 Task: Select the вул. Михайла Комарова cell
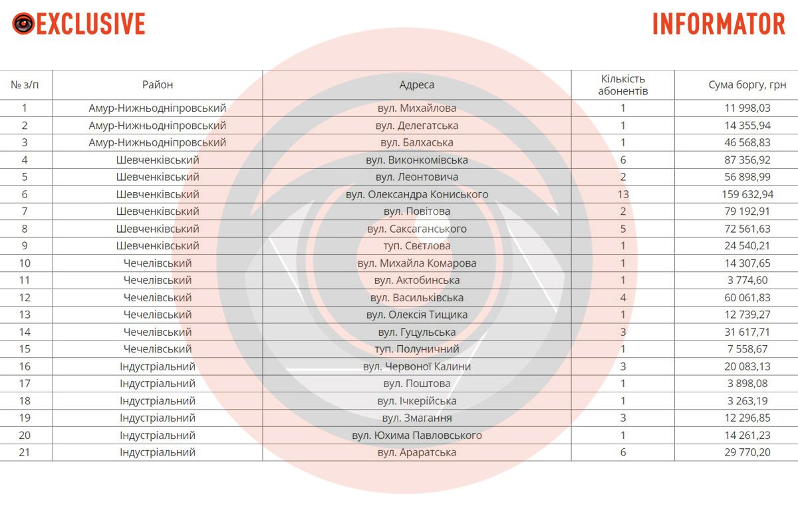tap(417, 263)
